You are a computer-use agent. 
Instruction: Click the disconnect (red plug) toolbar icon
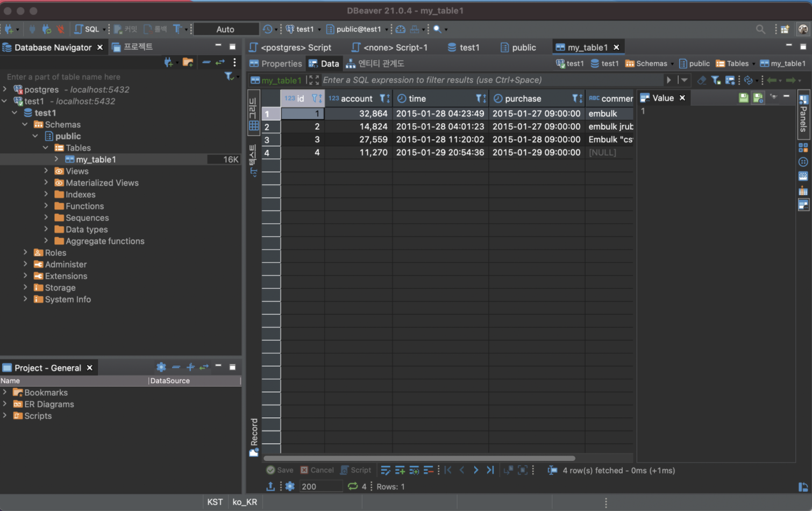[x=61, y=29]
